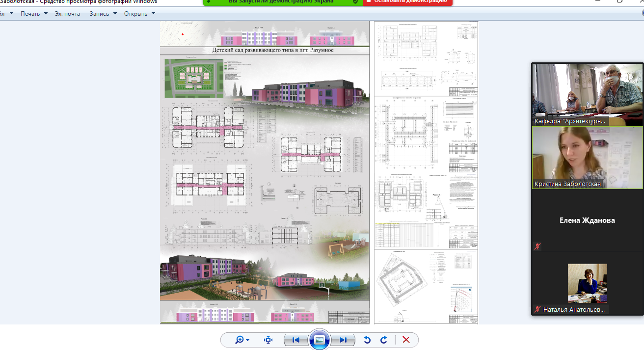Click the name text Елена Жданова
Viewport: 644px width, 350px height.
coord(587,220)
